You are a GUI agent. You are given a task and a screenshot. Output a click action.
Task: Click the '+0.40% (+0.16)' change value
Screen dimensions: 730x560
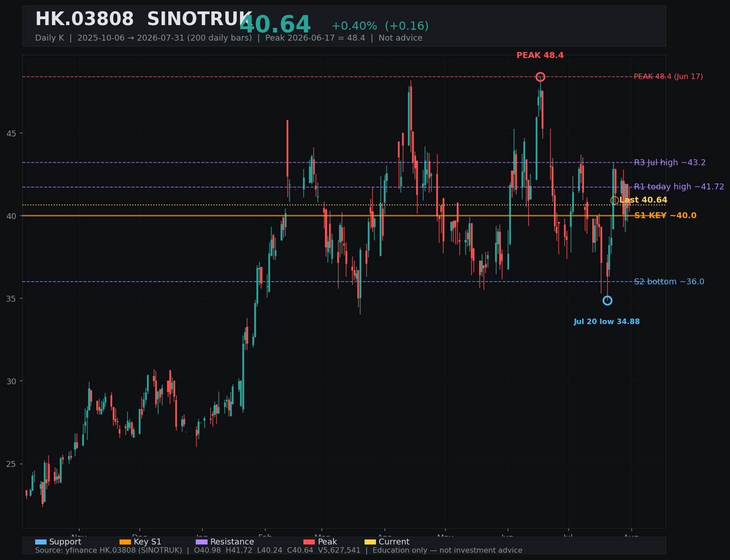tap(380, 26)
